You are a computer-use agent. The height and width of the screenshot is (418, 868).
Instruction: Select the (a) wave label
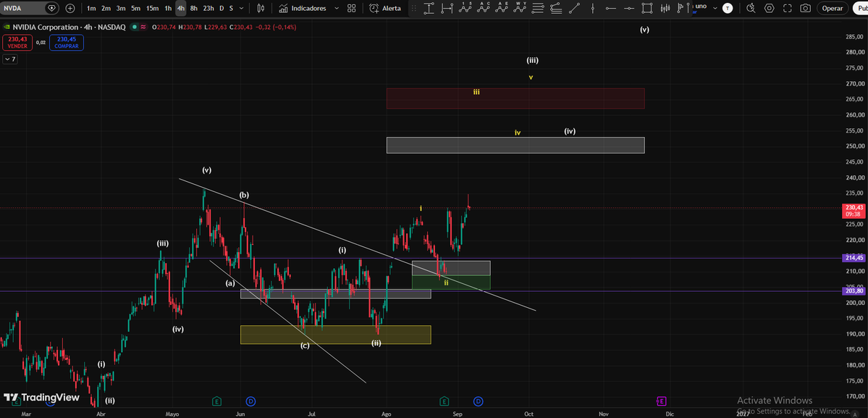pyautogui.click(x=230, y=283)
